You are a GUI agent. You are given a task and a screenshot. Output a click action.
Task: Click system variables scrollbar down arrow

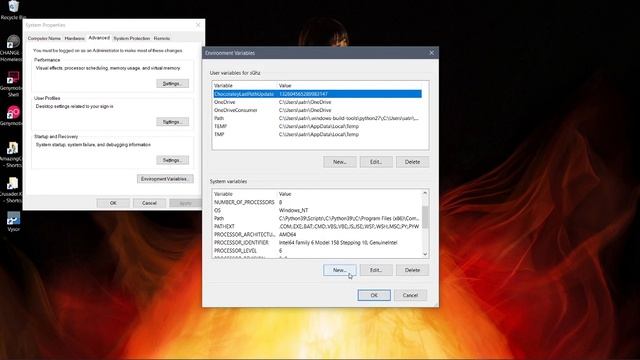425,254
